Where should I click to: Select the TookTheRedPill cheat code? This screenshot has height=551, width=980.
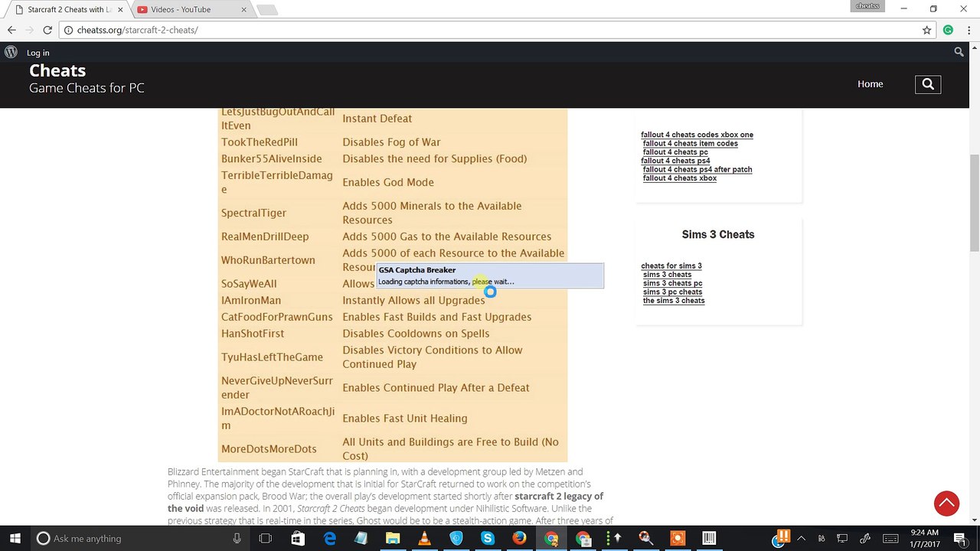point(260,142)
